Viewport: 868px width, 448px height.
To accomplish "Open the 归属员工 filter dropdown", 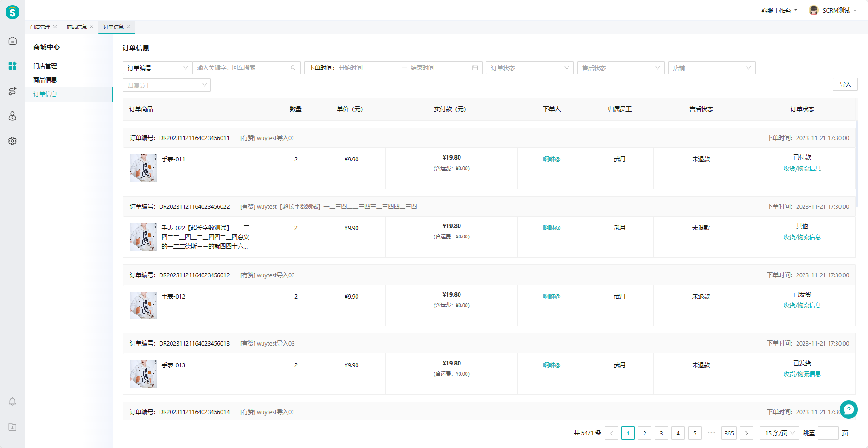I will pyautogui.click(x=166, y=85).
